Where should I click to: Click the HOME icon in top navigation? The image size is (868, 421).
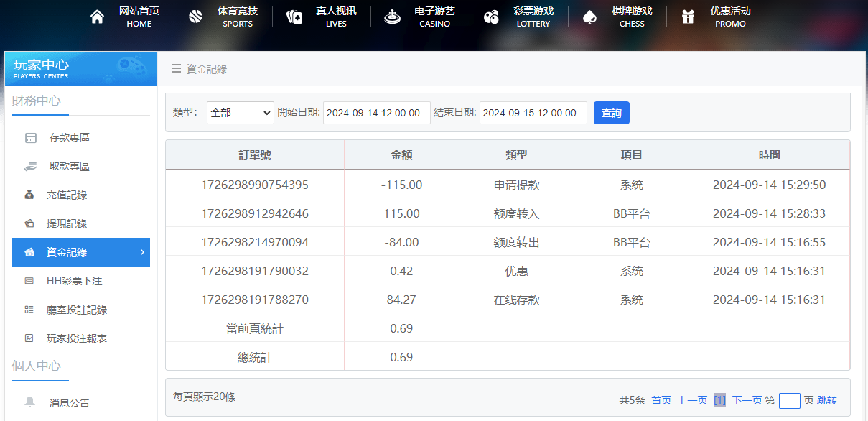pyautogui.click(x=97, y=15)
